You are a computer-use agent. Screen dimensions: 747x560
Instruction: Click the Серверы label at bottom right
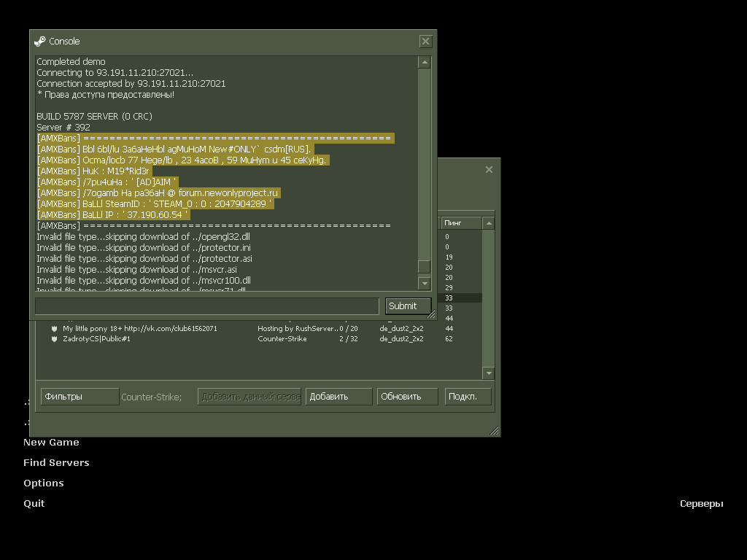click(x=701, y=504)
